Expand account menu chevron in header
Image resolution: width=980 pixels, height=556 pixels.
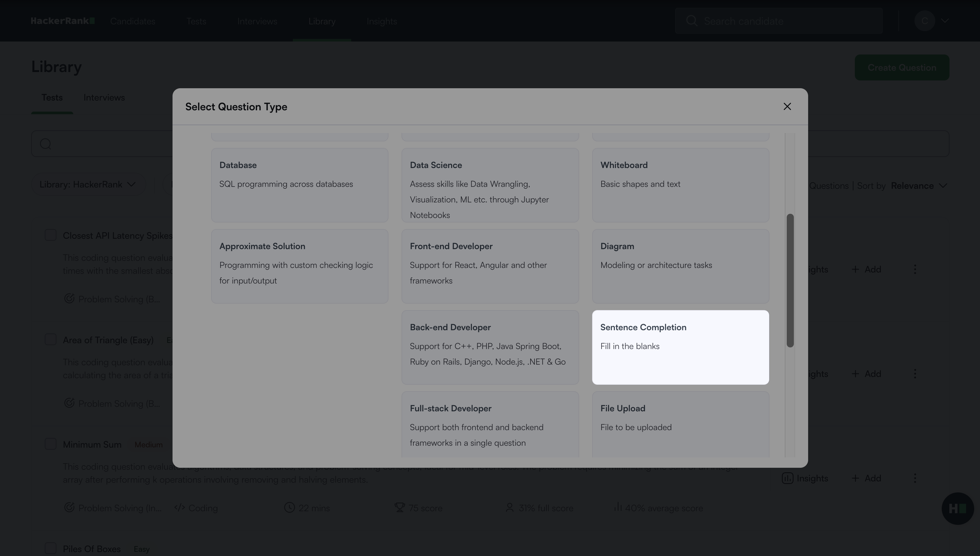945,21
